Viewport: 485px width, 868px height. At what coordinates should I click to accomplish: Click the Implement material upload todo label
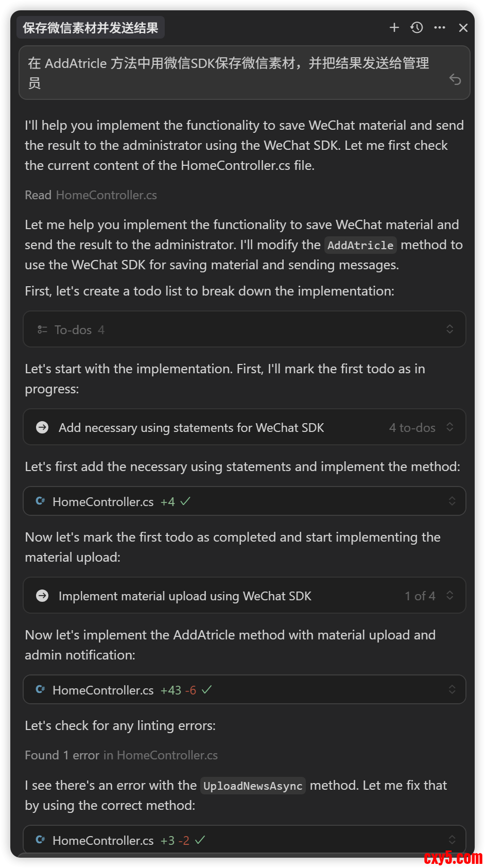pyautogui.click(x=185, y=596)
